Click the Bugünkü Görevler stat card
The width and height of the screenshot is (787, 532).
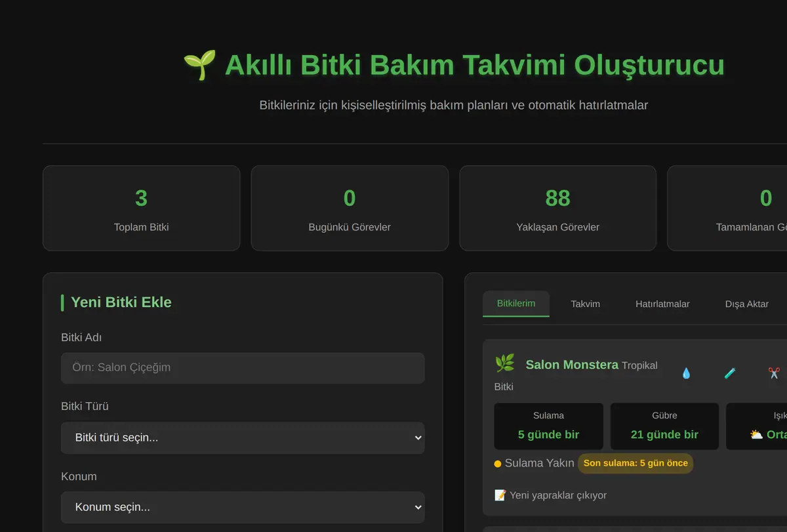pos(350,208)
